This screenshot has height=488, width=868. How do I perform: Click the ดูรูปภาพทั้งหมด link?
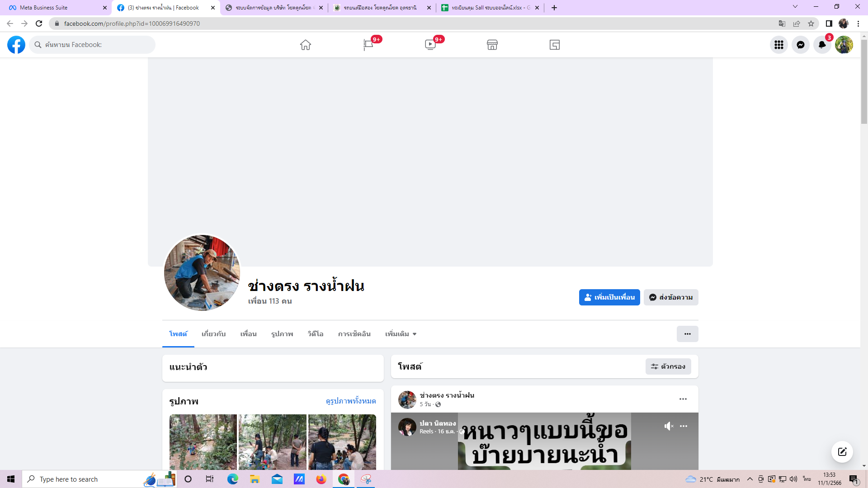point(351,401)
